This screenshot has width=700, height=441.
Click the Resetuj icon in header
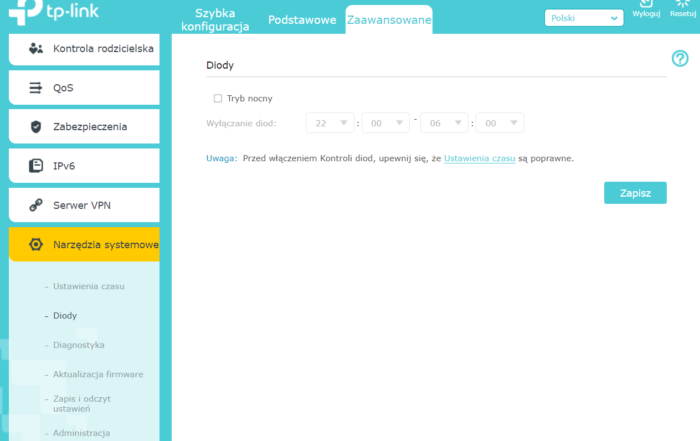point(682,6)
